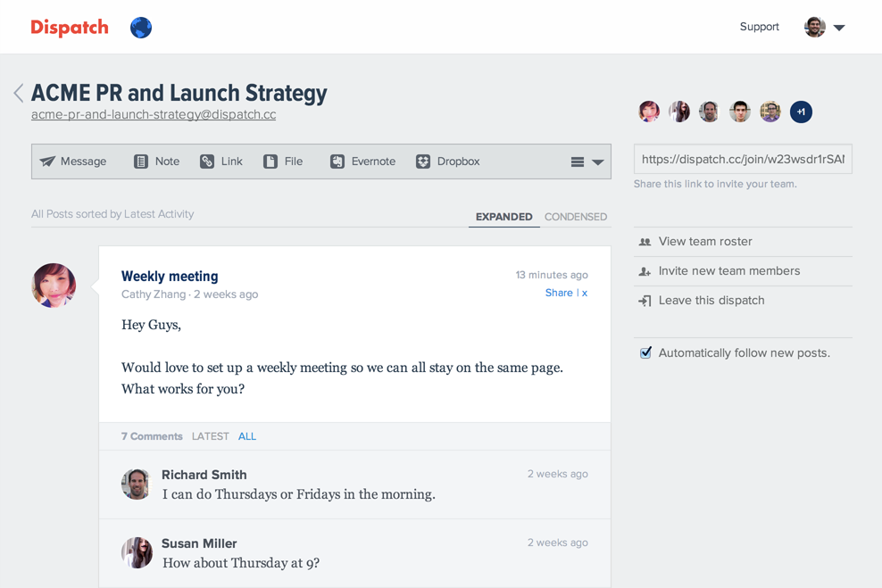
Task: Select the Evernote integration icon
Action: click(337, 161)
